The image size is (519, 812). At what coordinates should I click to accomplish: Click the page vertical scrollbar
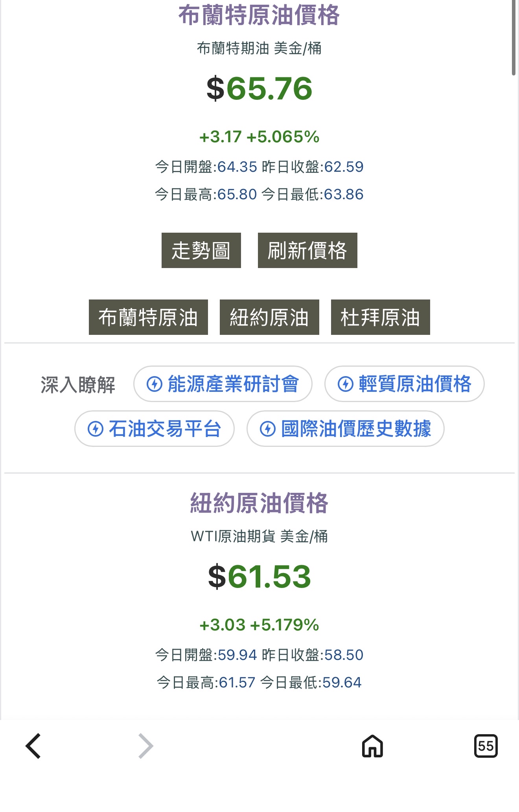(513, 37)
